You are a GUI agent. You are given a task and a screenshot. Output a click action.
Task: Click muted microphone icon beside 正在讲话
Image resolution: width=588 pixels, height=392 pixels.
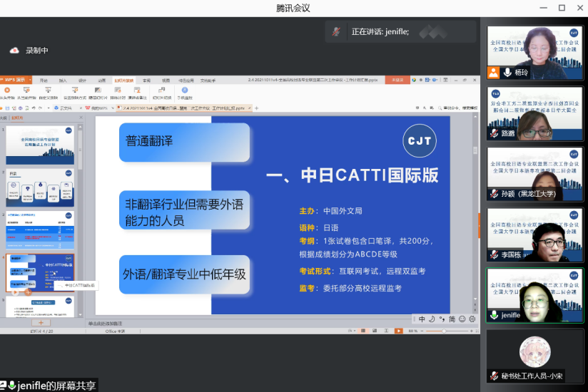pyautogui.click(x=336, y=32)
